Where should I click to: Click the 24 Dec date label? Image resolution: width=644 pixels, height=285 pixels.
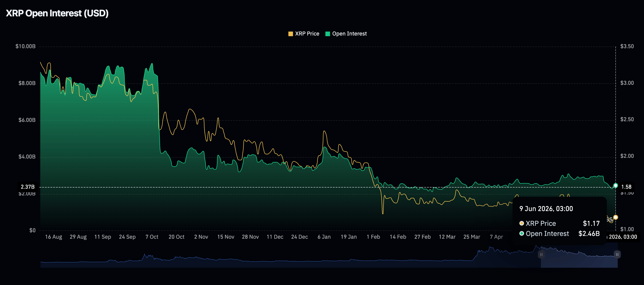click(x=300, y=237)
